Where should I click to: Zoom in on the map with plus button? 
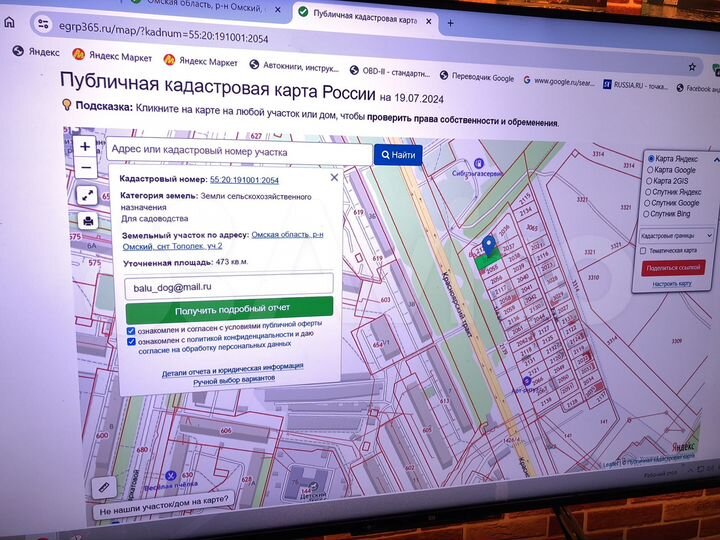pos(85,146)
